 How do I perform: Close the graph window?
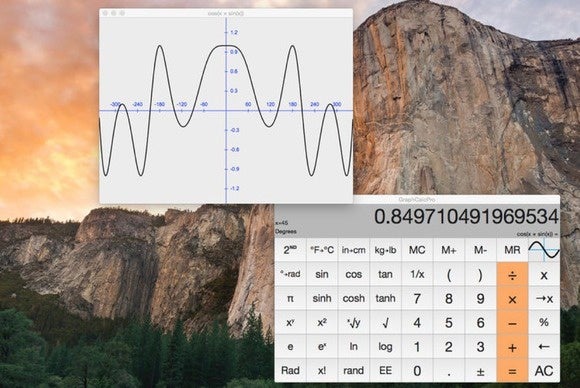pyautogui.click(x=105, y=13)
